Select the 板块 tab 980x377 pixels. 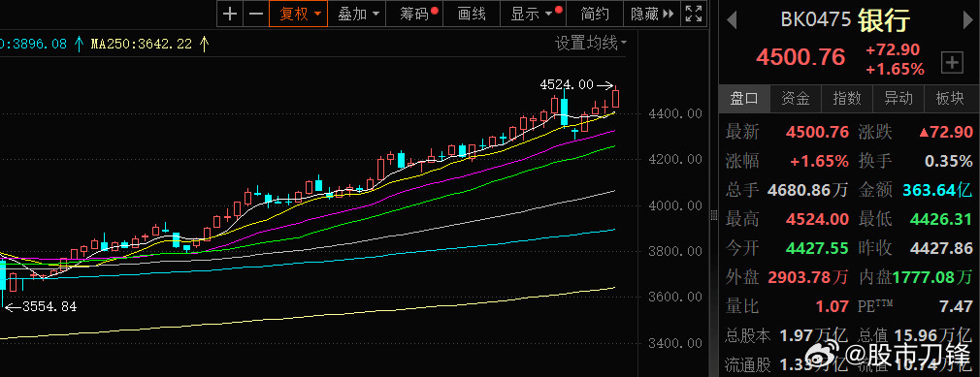tap(949, 98)
